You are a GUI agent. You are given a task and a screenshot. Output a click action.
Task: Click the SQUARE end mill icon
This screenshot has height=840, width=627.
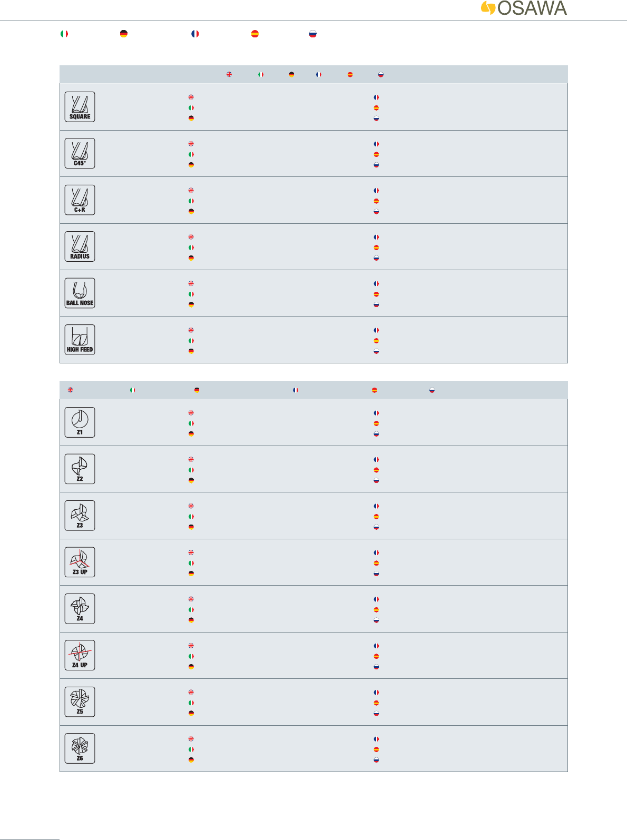pos(80,107)
